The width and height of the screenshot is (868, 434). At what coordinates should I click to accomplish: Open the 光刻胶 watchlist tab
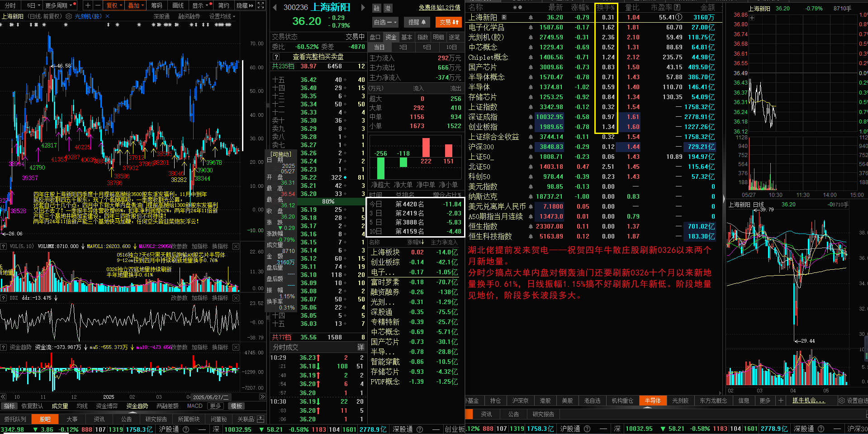[x=680, y=401]
